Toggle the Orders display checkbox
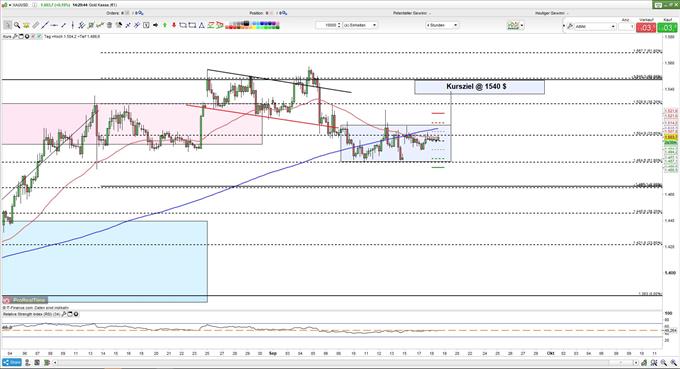680x369 pixels. (128, 13)
